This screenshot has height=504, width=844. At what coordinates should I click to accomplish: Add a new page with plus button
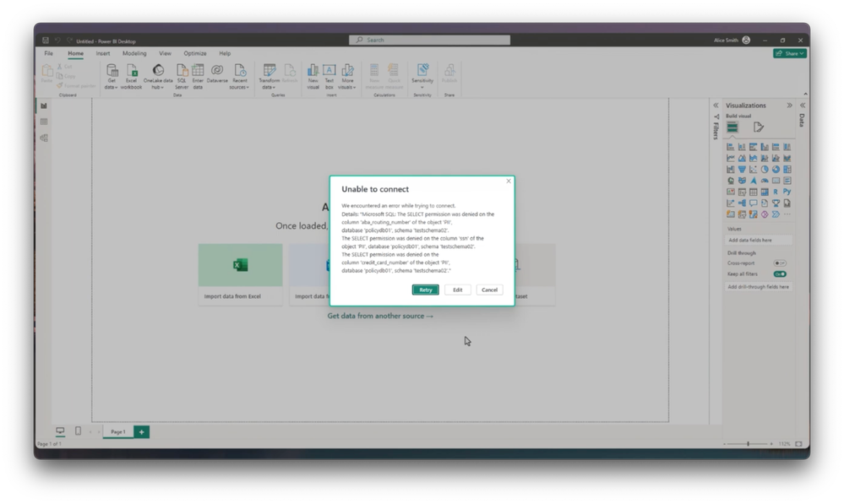[142, 432]
